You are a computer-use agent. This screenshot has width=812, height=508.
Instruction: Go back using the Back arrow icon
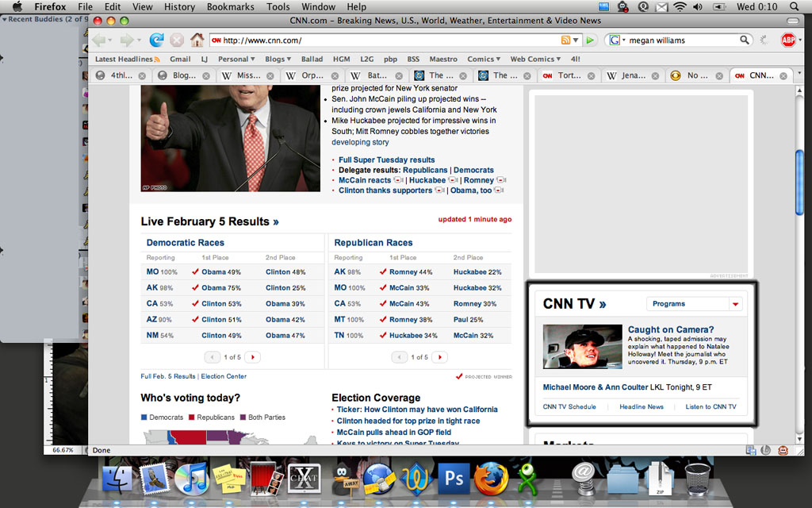point(98,40)
